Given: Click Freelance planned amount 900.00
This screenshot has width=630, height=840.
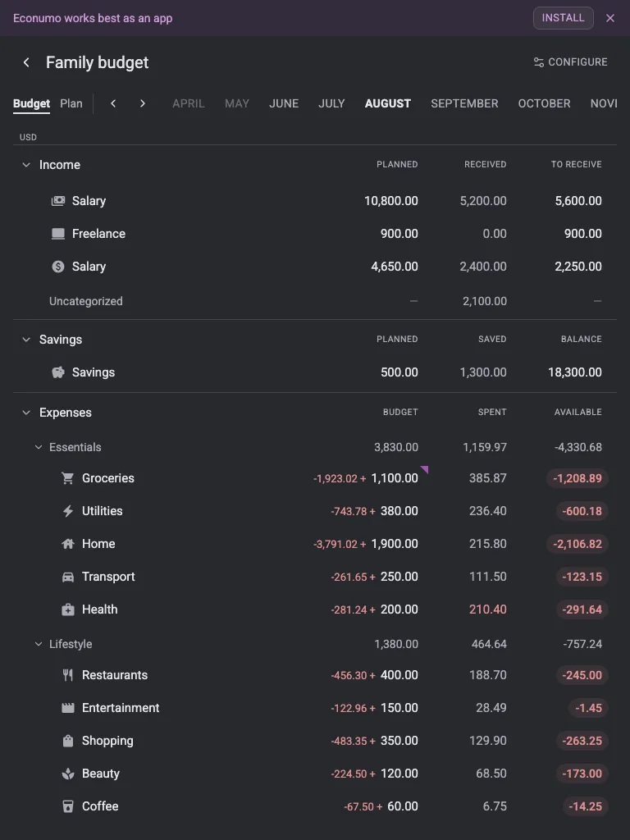Looking at the screenshot, I should [x=399, y=234].
